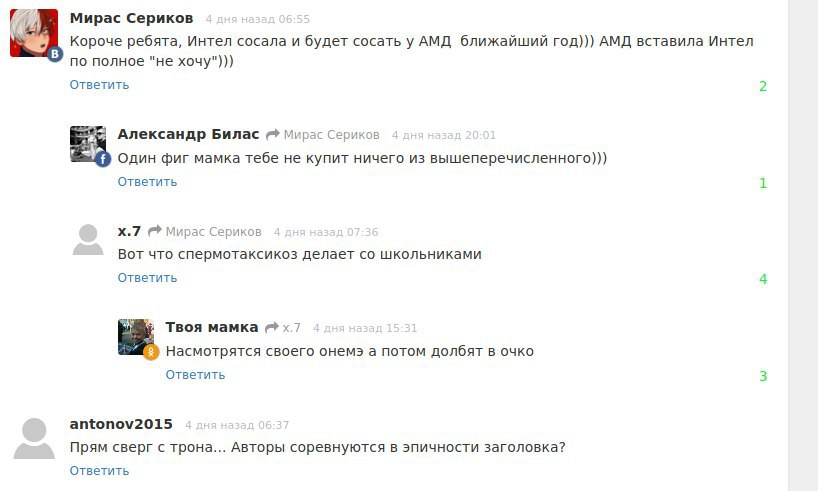Open Александр Билас's profile photo
The width and height of the screenshot is (818, 491).
86,143
